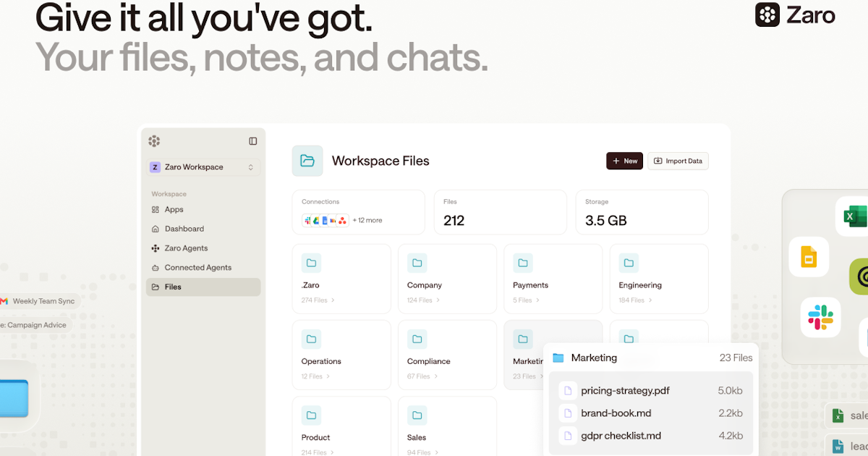
Task: Click the Files folder icon in sidebar
Action: point(156,287)
